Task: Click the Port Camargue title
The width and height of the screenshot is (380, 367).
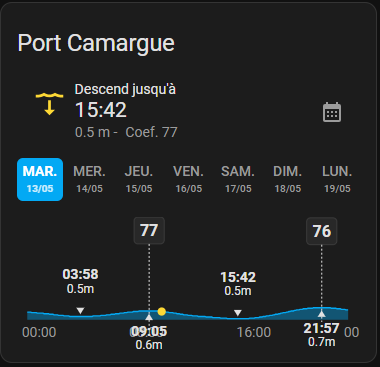Action: (96, 43)
